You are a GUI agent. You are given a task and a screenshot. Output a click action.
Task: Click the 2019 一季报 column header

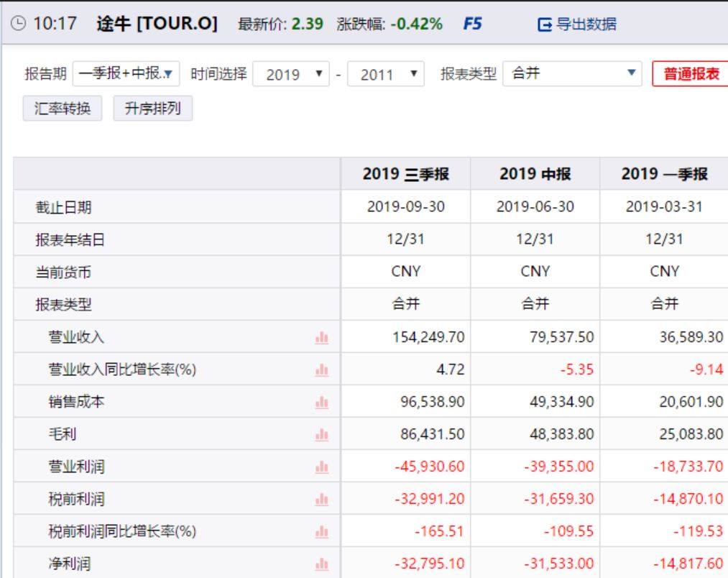click(x=664, y=174)
